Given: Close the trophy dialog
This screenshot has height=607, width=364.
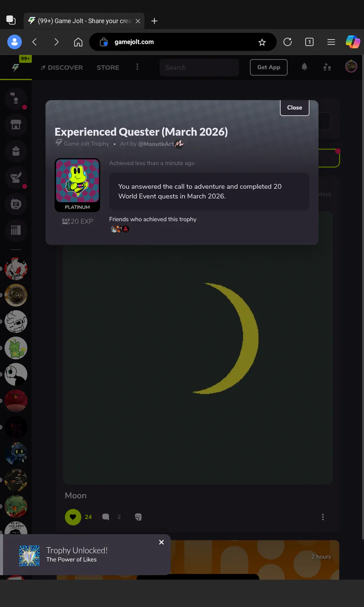Looking at the screenshot, I should [294, 108].
